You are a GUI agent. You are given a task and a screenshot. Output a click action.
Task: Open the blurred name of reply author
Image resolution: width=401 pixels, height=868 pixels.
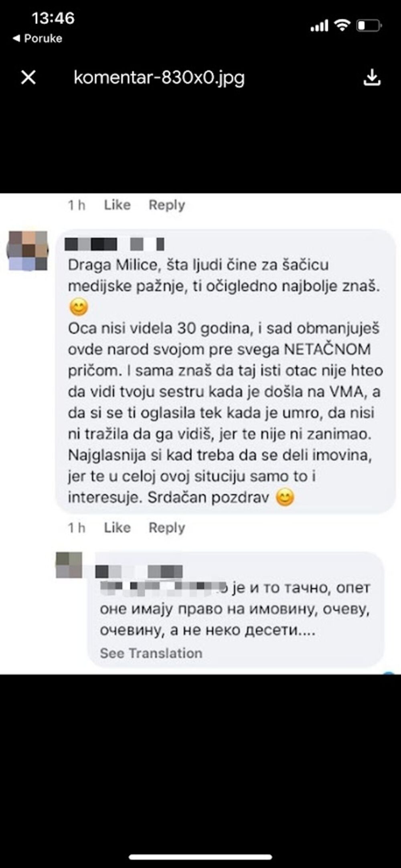[x=139, y=571]
